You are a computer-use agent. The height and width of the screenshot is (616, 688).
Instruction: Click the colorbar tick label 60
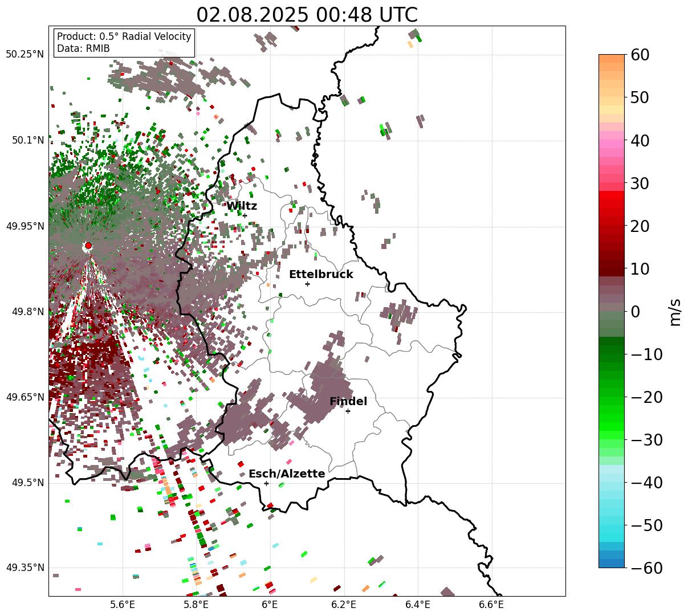[x=641, y=55]
